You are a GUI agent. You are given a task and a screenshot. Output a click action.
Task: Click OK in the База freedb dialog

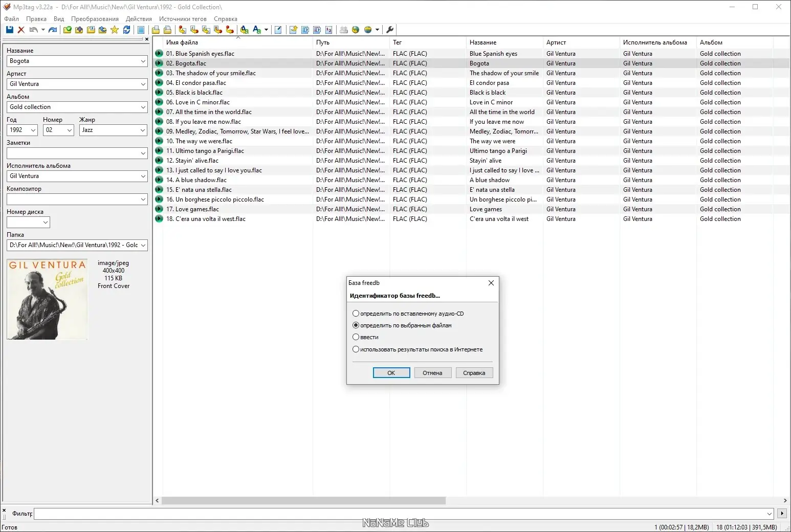pyautogui.click(x=391, y=373)
